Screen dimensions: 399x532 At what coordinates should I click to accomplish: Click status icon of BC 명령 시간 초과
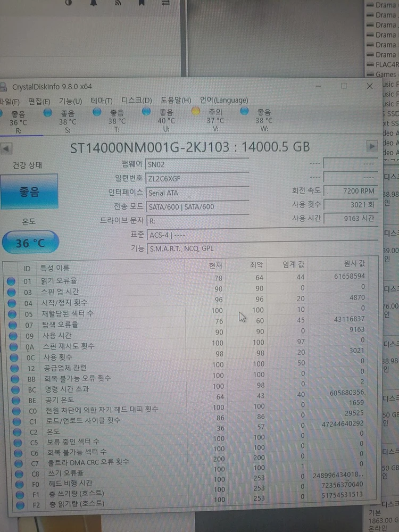pyautogui.click(x=15, y=390)
